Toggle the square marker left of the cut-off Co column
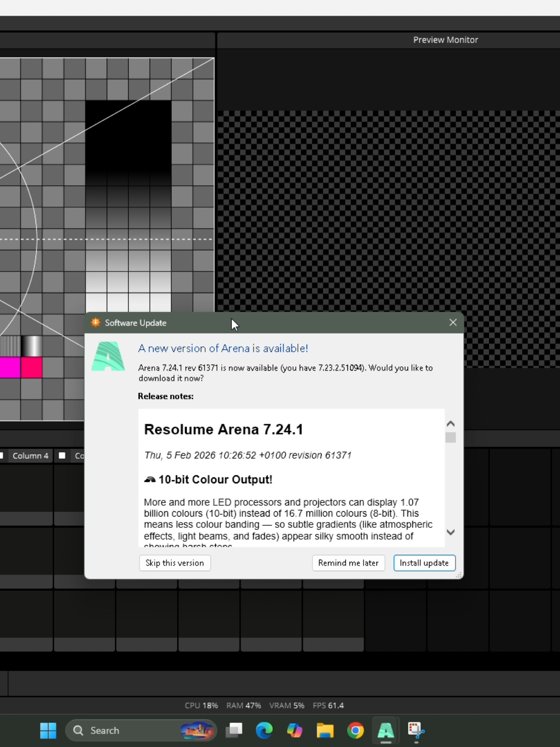 (x=62, y=455)
